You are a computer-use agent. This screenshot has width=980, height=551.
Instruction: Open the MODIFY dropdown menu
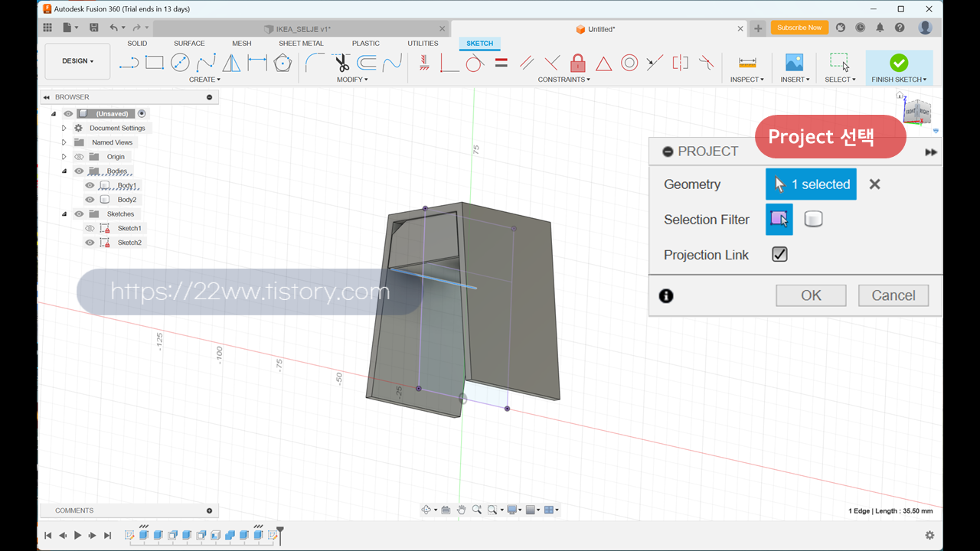[352, 80]
